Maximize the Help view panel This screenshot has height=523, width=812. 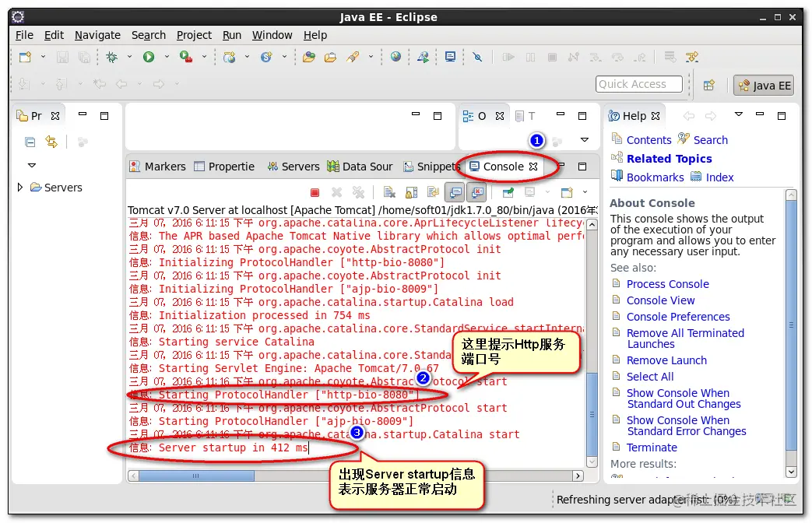[x=782, y=115]
